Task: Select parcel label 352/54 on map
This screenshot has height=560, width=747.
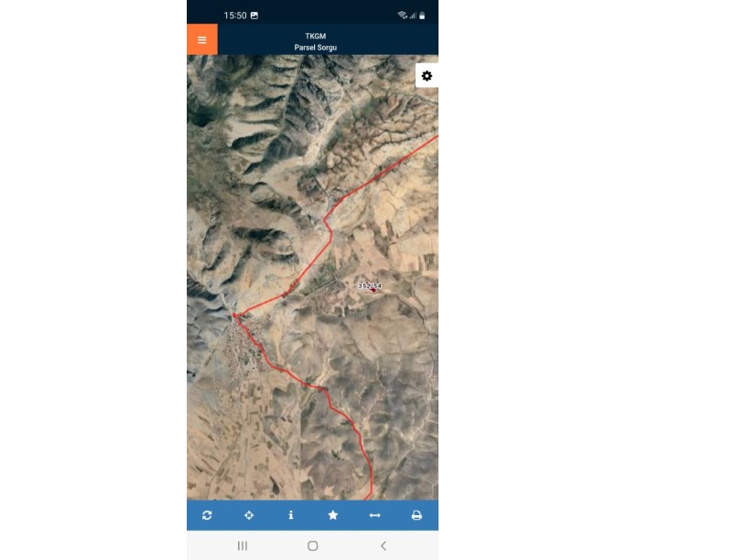Action: click(370, 286)
